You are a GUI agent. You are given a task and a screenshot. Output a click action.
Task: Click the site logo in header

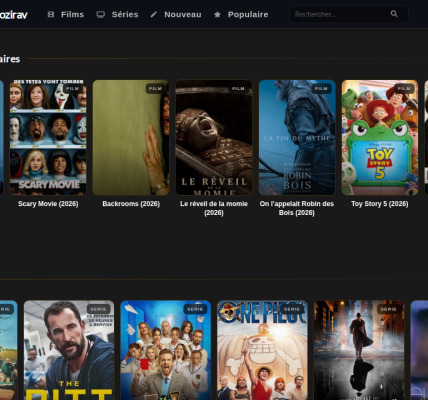[13, 15]
